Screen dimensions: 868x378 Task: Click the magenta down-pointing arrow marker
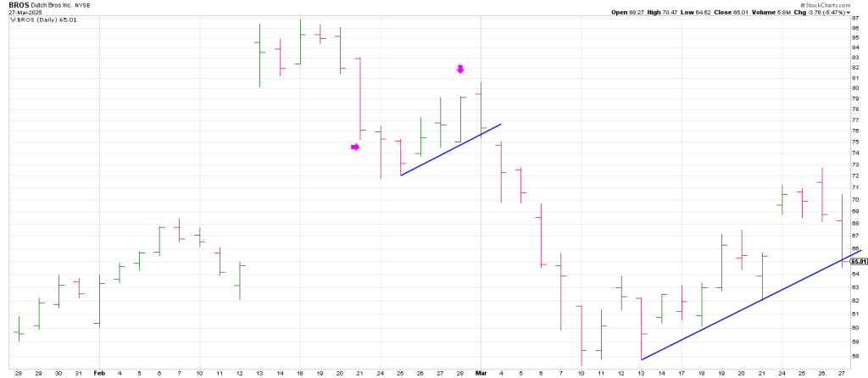(460, 69)
